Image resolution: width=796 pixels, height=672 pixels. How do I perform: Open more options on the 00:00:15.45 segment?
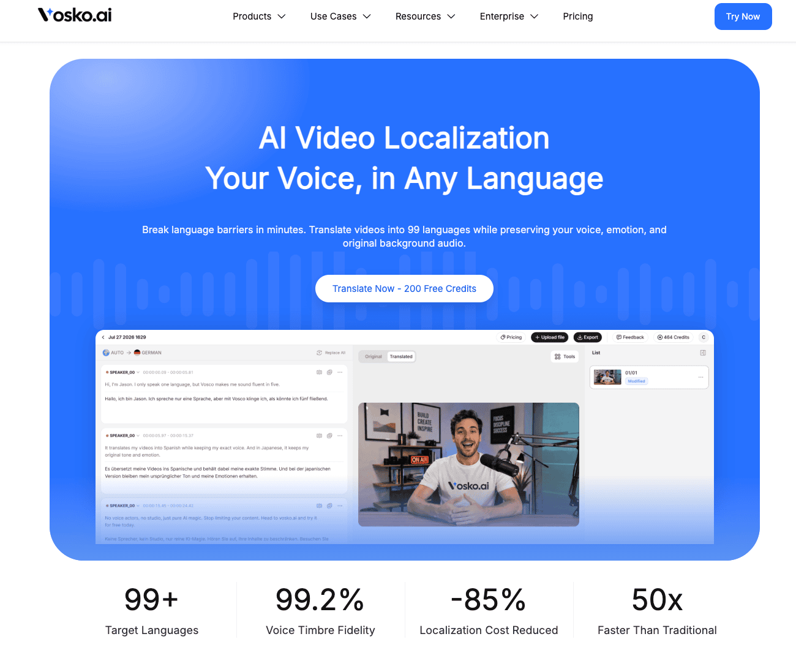pos(340,506)
